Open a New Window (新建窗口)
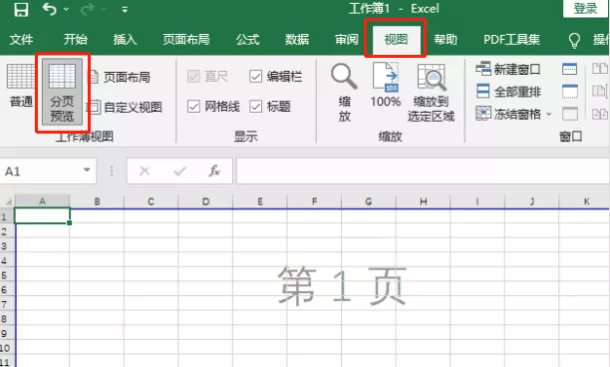The height and width of the screenshot is (367, 610). click(x=508, y=69)
